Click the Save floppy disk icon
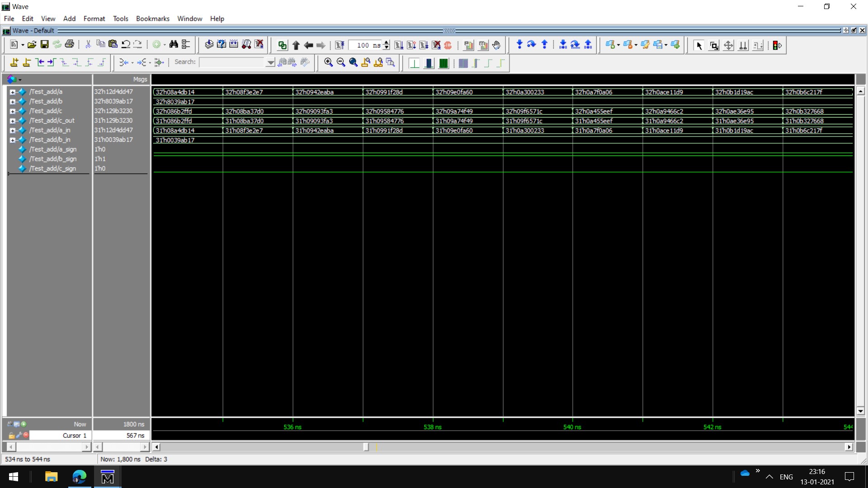Viewport: 868px width, 488px height. pyautogui.click(x=44, y=45)
